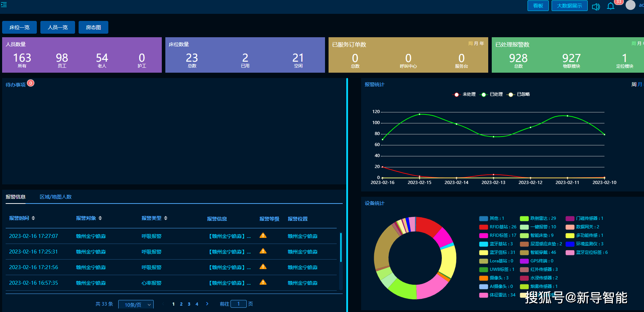Image resolution: width=644 pixels, height=312 pixels.
Task: Click the 环境监测仪 blue legend swatch
Action: pos(570,244)
